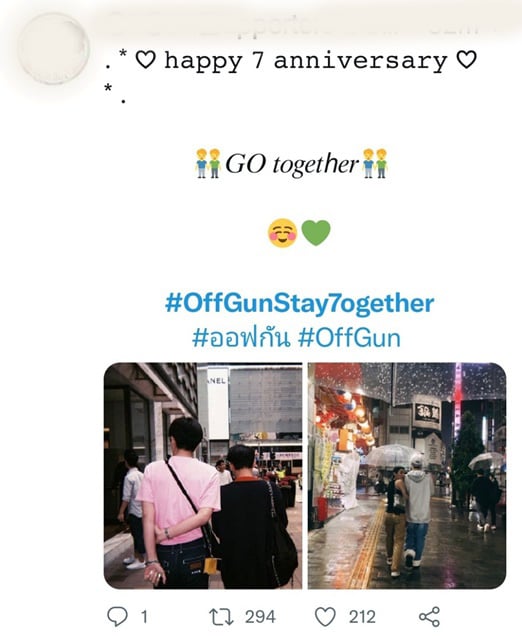Open the blurred profile avatar
This screenshot has width=522, height=636.
coord(54,49)
